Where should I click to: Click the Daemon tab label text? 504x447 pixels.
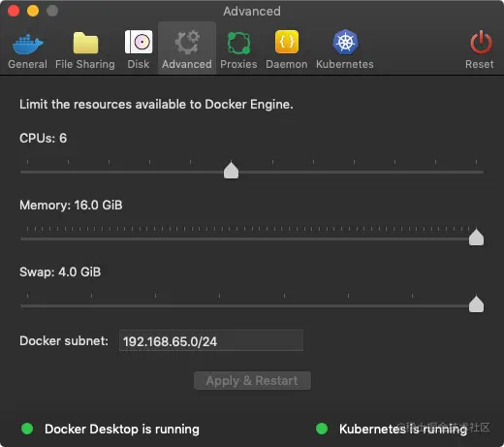[x=287, y=64]
